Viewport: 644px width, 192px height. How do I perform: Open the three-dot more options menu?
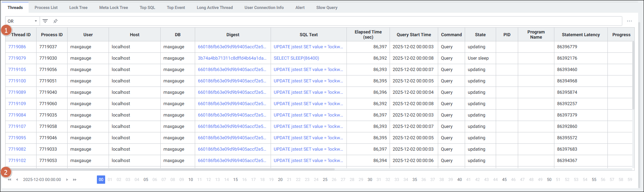pos(629,21)
